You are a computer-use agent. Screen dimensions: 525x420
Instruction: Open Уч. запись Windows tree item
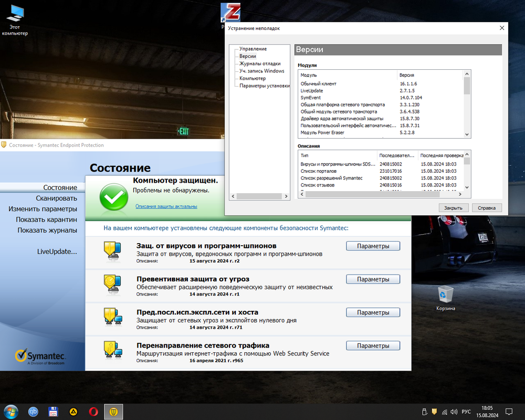coord(261,71)
